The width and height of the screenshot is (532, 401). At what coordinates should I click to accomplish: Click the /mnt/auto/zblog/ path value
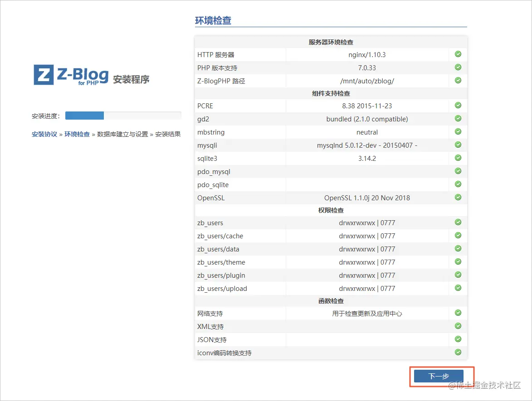tap(367, 81)
